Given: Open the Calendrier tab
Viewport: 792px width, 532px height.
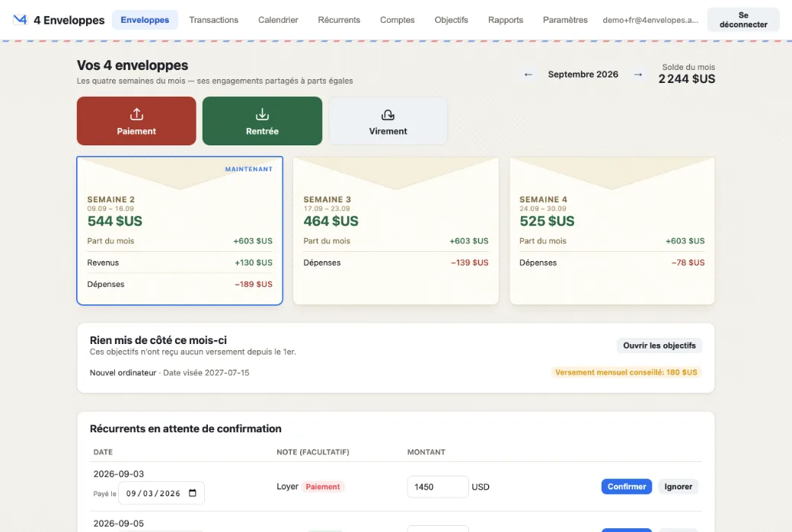Looking at the screenshot, I should click(x=278, y=20).
